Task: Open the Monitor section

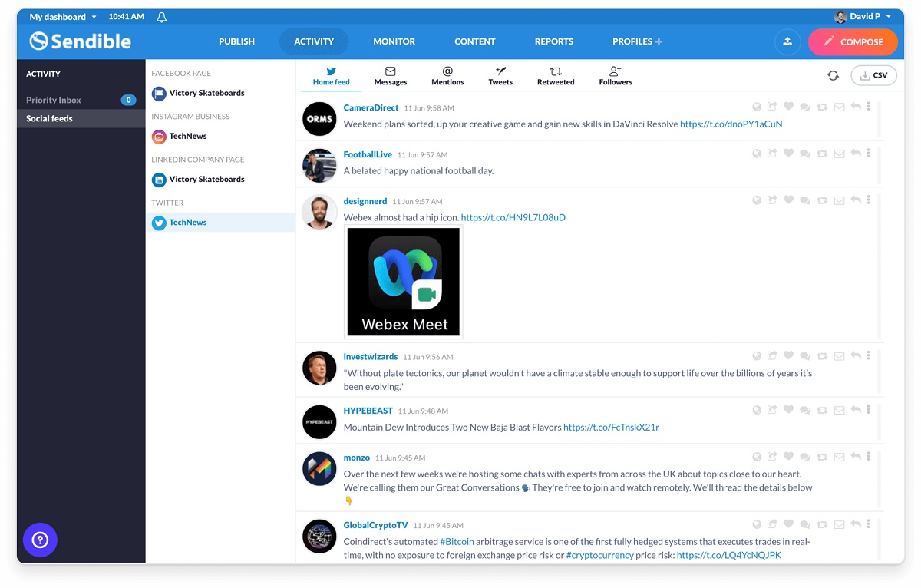Action: point(394,41)
